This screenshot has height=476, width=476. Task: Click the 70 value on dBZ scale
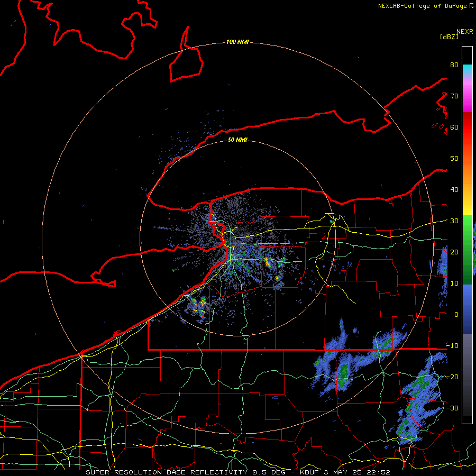(454, 96)
